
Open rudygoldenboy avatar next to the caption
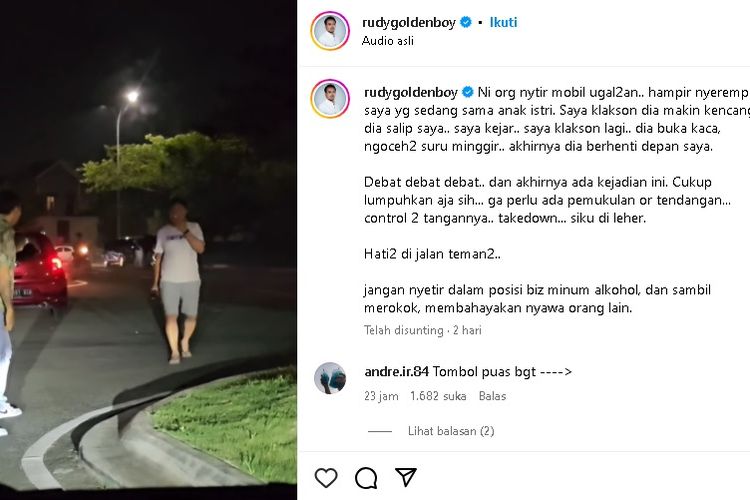[x=330, y=99]
